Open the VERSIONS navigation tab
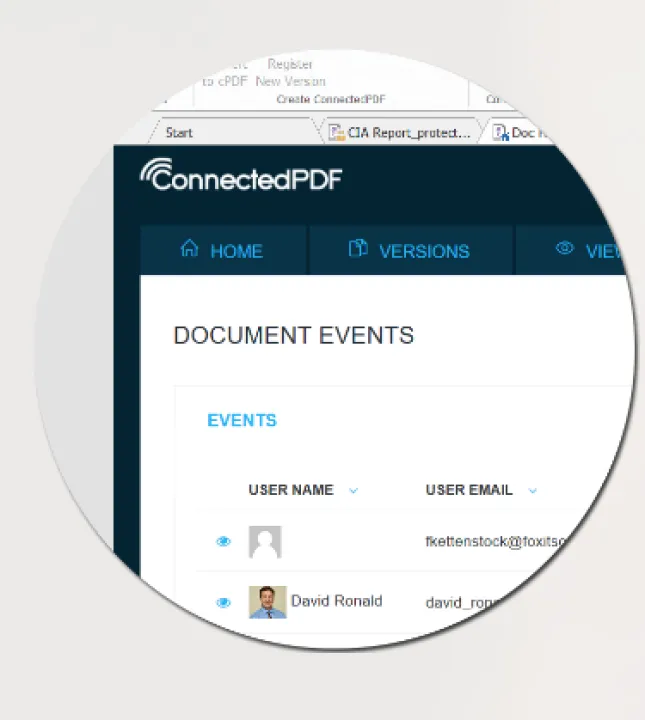Image resolution: width=645 pixels, height=720 pixels. [411, 250]
